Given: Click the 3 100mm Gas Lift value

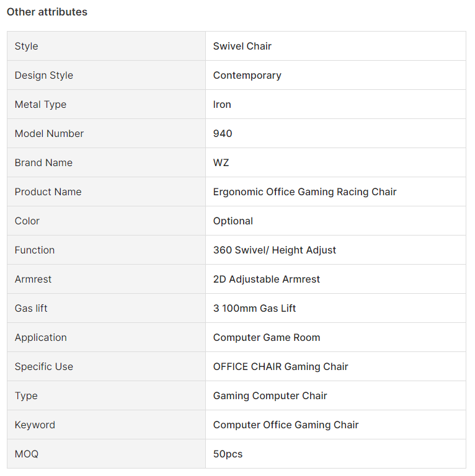Looking at the screenshot, I should 254,309.
